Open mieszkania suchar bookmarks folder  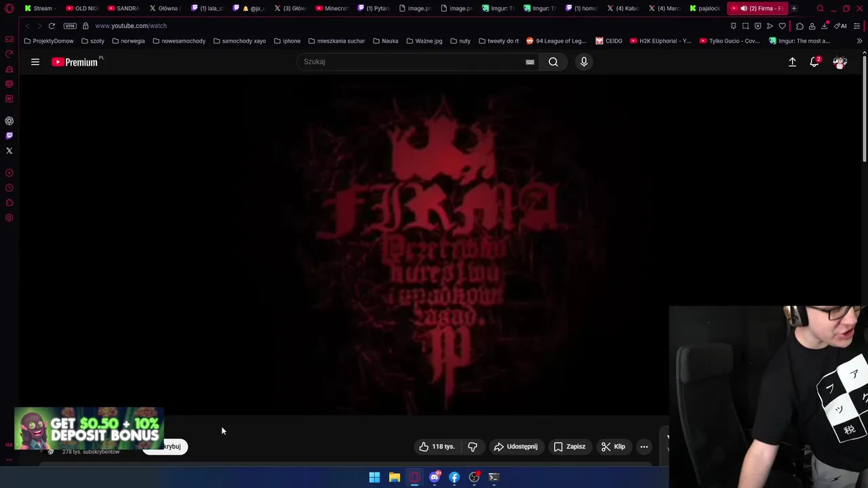tap(336, 41)
